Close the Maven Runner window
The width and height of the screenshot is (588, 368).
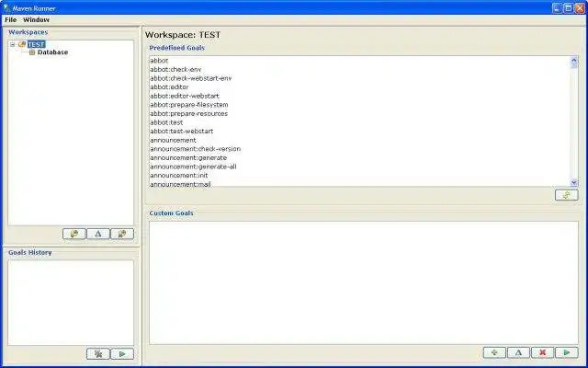(580, 8)
